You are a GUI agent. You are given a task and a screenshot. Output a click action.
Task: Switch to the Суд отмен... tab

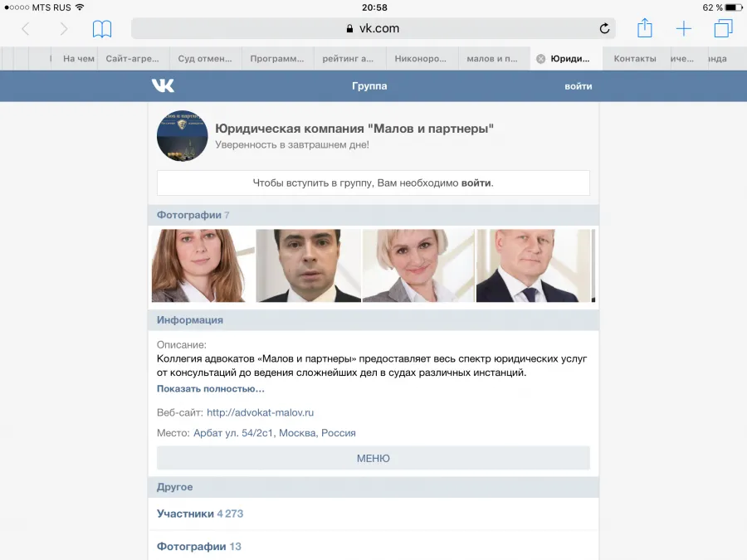point(205,59)
